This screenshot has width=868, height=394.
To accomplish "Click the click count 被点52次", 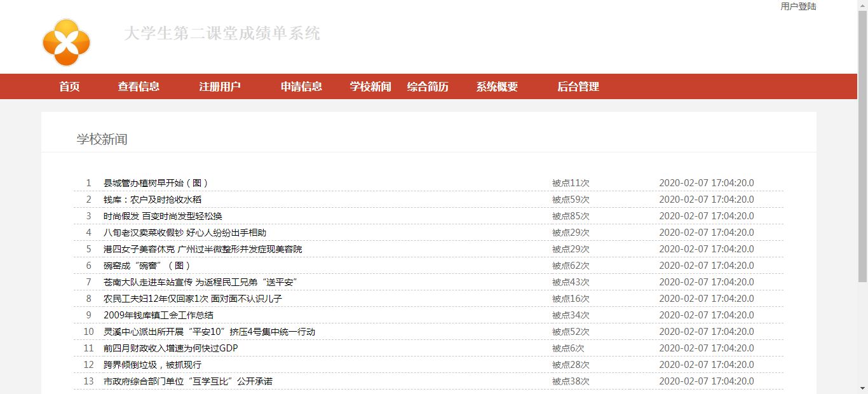I will [x=571, y=332].
